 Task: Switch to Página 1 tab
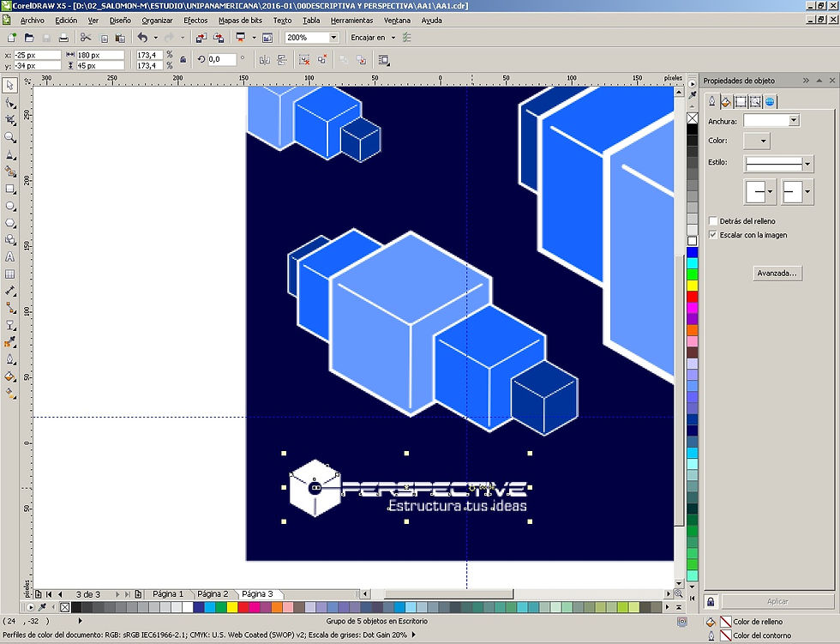tap(168, 593)
